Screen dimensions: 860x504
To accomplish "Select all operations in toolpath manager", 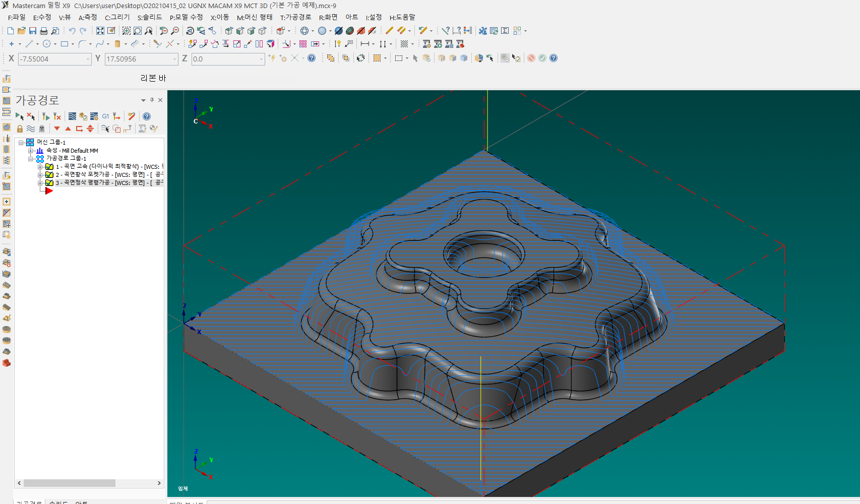I will [x=20, y=116].
